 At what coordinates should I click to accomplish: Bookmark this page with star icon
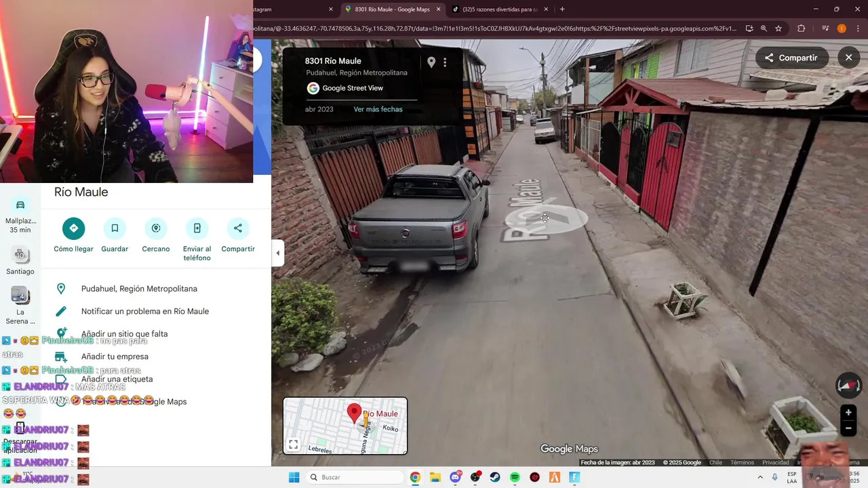pos(778,28)
